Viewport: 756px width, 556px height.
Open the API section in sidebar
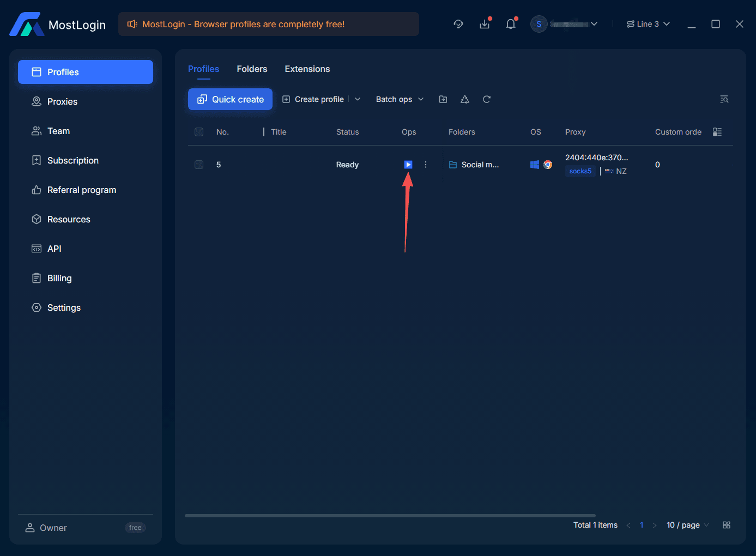click(x=86, y=249)
